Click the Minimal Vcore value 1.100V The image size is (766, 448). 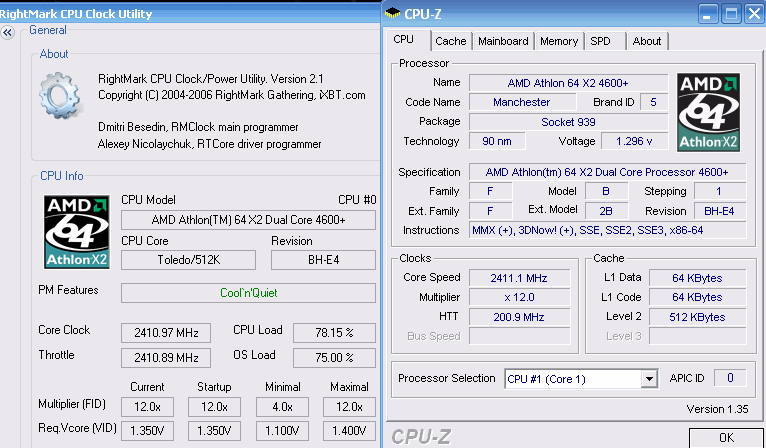point(282,431)
